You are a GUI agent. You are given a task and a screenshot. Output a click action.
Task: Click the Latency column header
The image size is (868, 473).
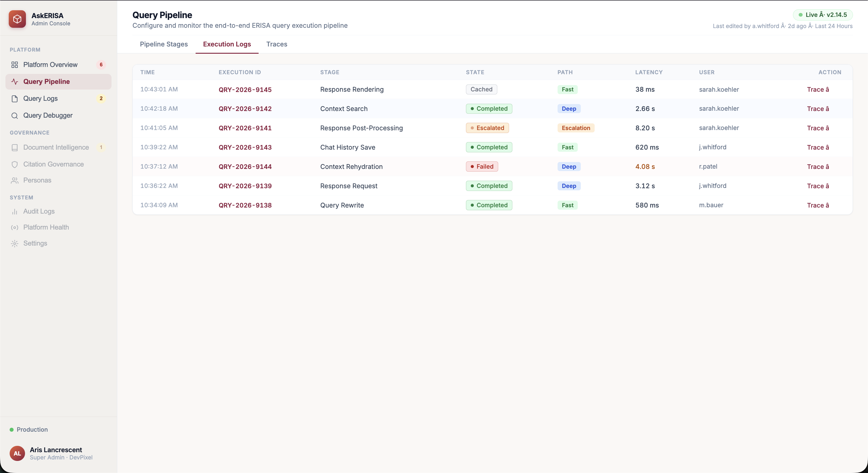click(x=649, y=72)
